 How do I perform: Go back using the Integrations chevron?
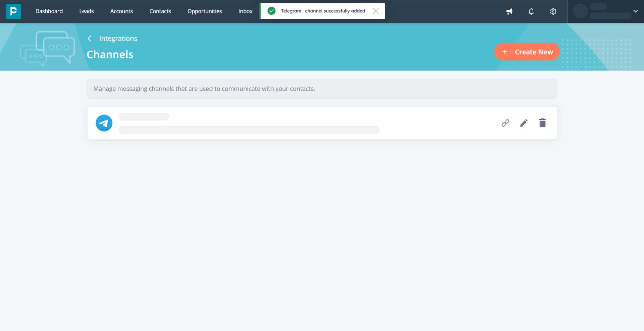[90, 39]
